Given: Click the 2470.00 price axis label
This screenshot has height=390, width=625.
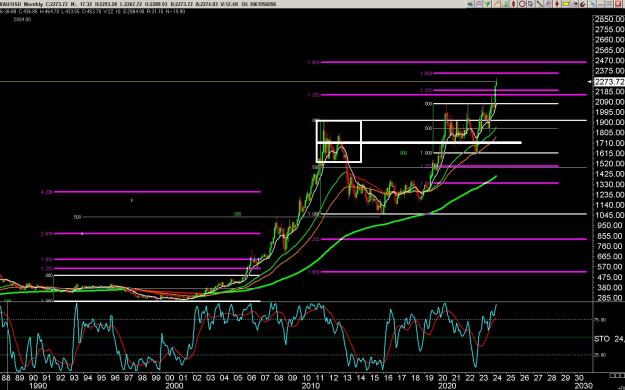Looking at the screenshot, I should [609, 61].
